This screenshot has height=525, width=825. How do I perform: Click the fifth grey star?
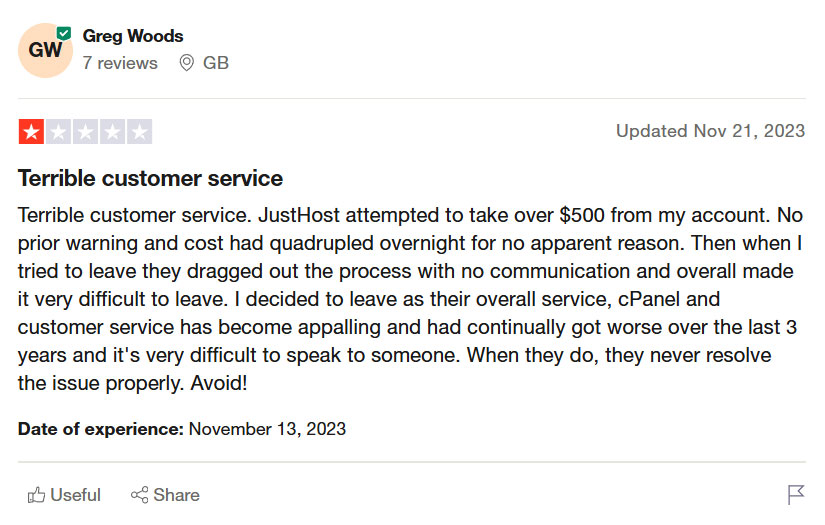(140, 132)
